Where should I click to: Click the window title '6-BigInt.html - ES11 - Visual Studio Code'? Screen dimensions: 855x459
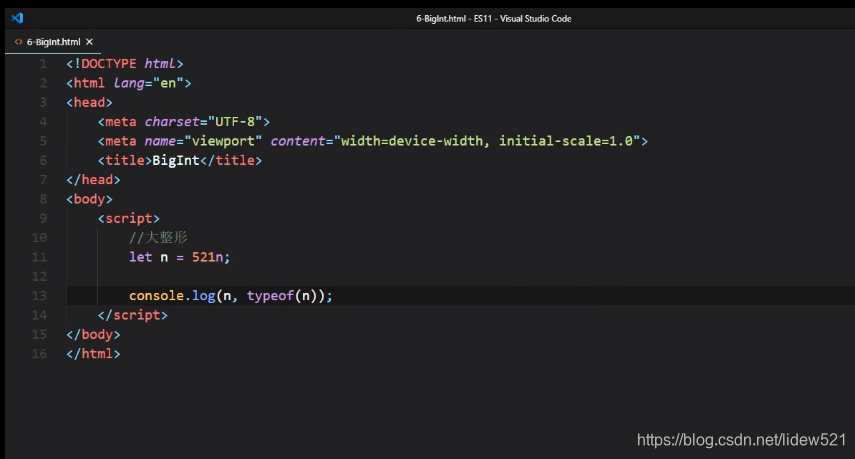[x=493, y=19]
